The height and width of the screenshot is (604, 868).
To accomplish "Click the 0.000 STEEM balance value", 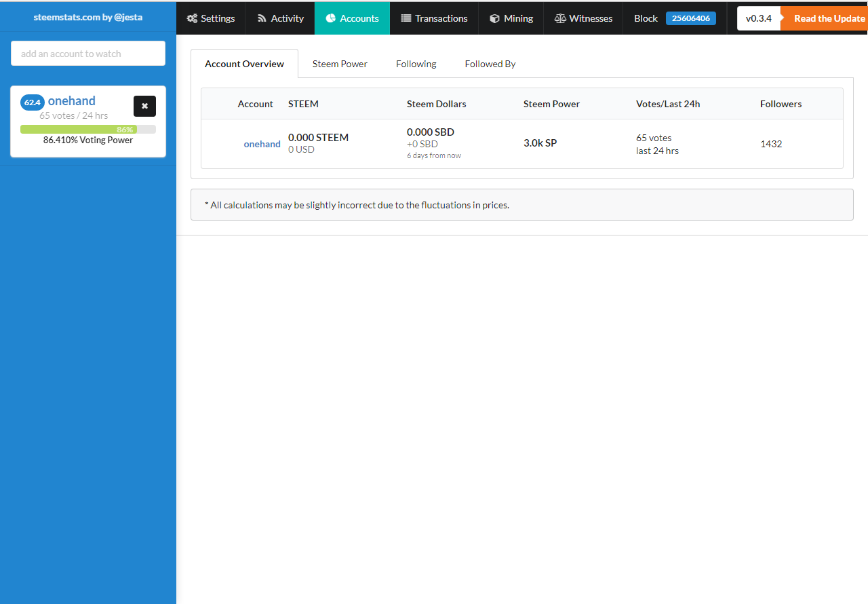I will 319,137.
